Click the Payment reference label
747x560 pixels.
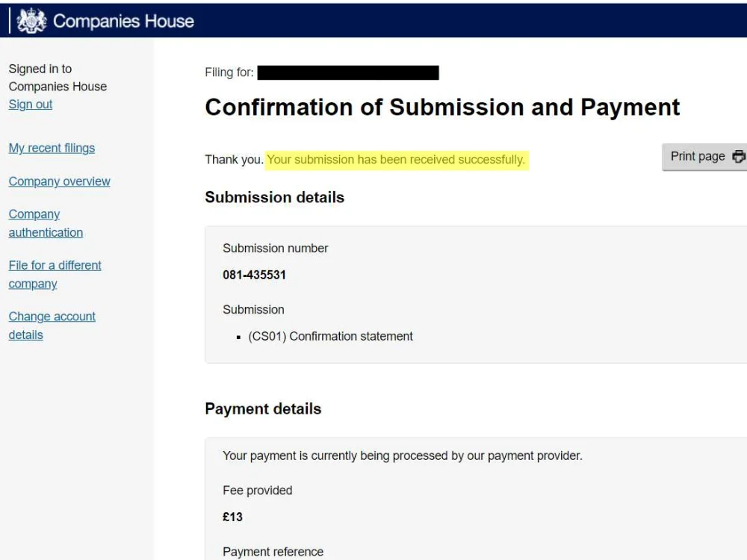click(x=273, y=552)
